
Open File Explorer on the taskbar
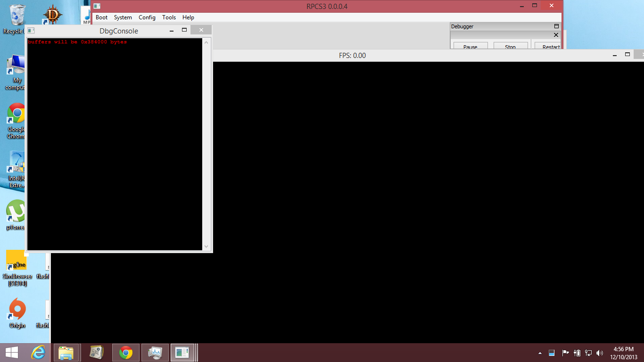click(66, 352)
